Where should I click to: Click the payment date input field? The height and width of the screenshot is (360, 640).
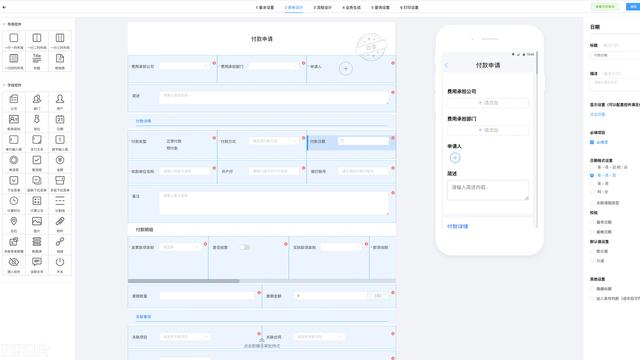tap(363, 141)
